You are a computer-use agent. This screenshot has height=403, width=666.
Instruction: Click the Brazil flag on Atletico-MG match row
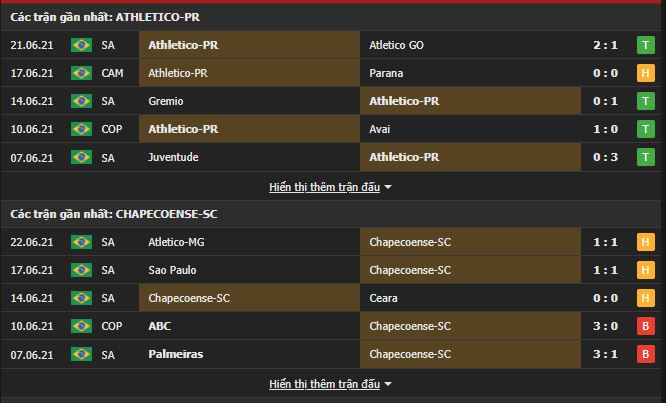pyautogui.click(x=81, y=242)
